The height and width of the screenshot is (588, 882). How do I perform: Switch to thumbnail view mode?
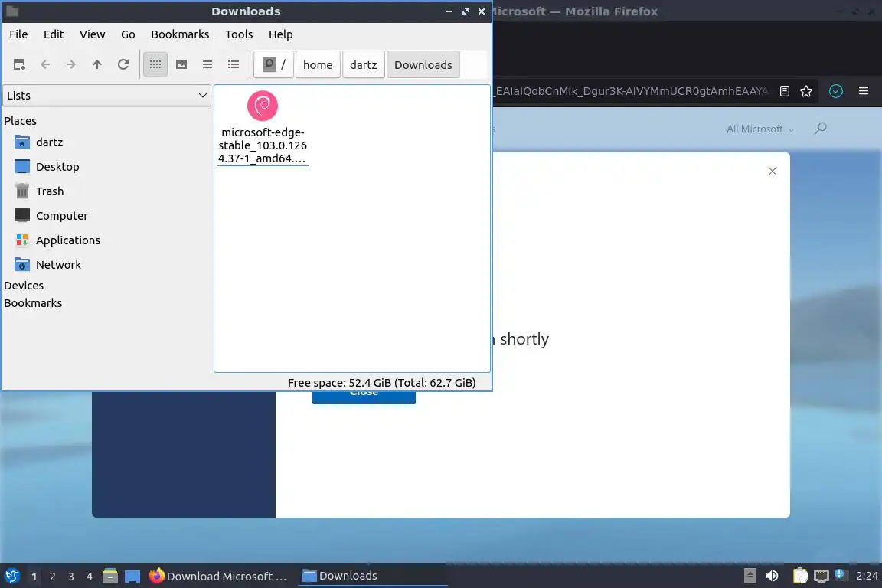point(181,65)
